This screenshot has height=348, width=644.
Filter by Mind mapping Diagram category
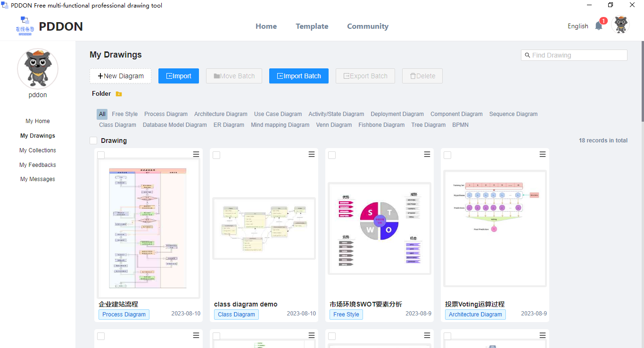coord(280,125)
